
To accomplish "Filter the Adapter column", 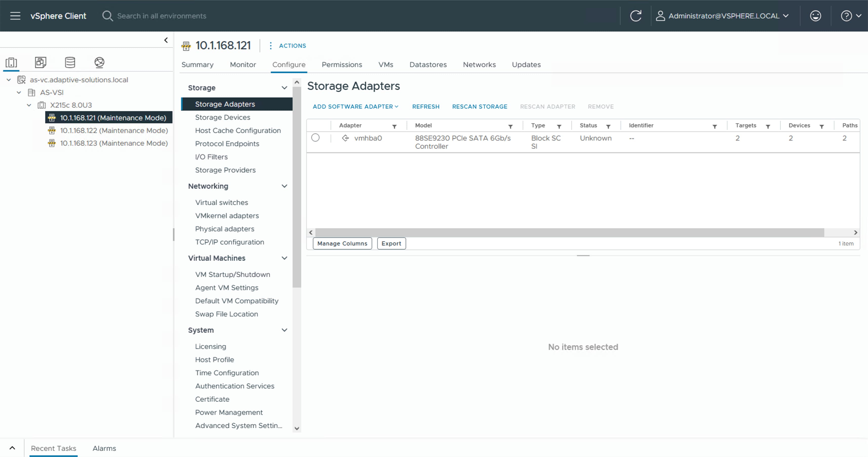I will [394, 127].
